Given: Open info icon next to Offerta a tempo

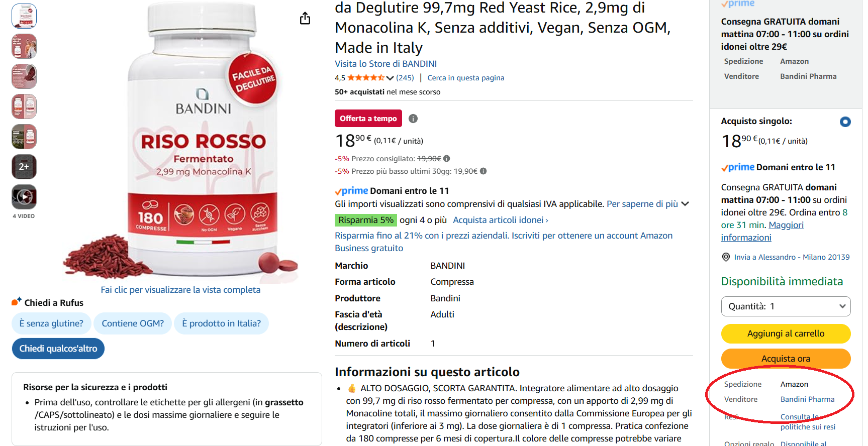Looking at the screenshot, I should point(413,119).
